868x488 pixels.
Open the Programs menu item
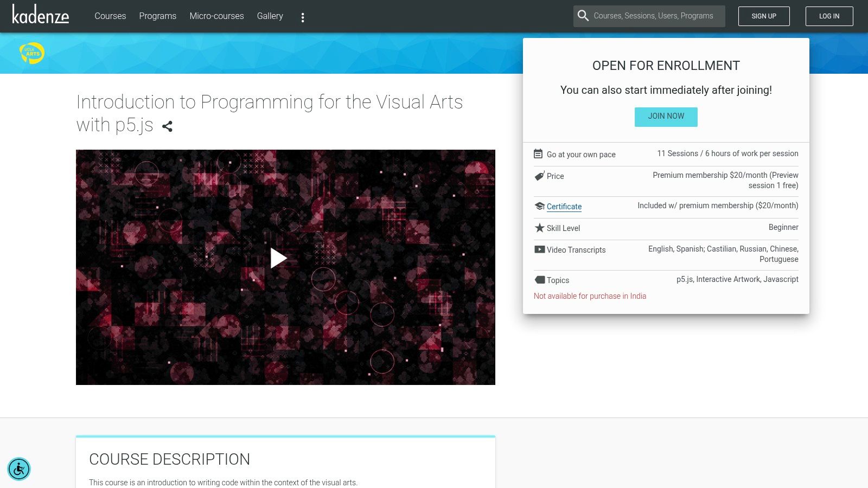tap(158, 16)
